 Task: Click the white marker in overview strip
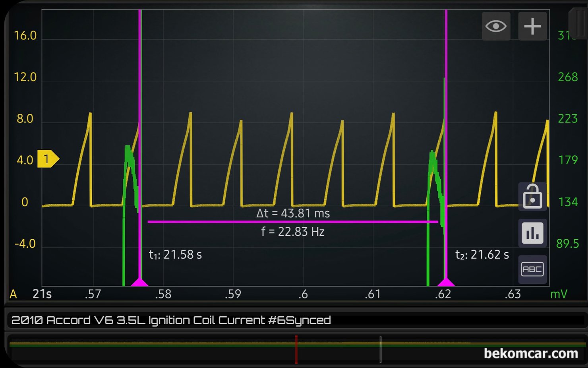[380, 349]
